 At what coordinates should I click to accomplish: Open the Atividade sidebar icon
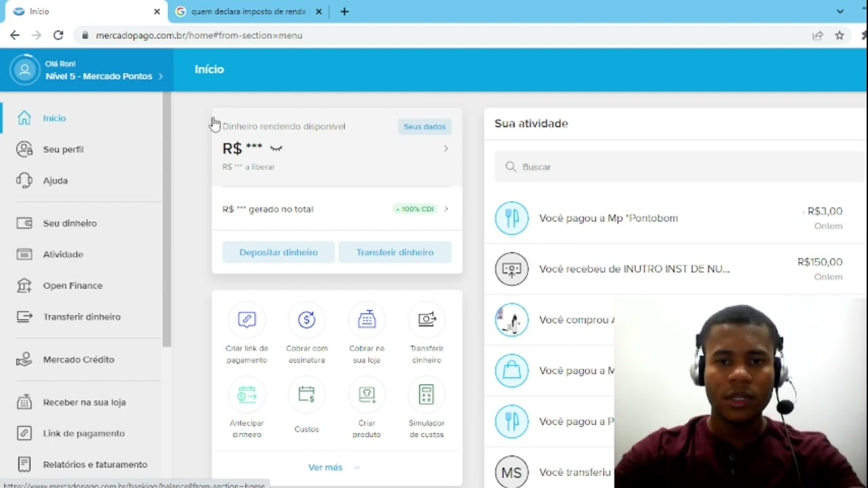[24, 254]
